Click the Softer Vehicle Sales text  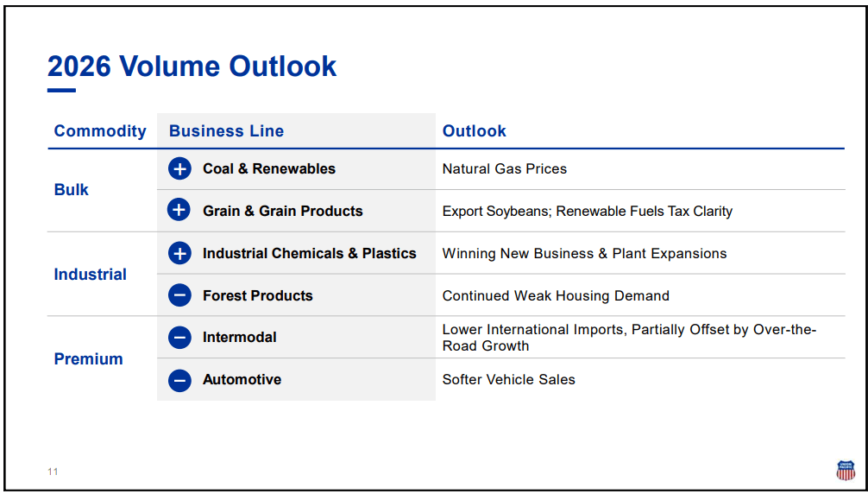508,380
